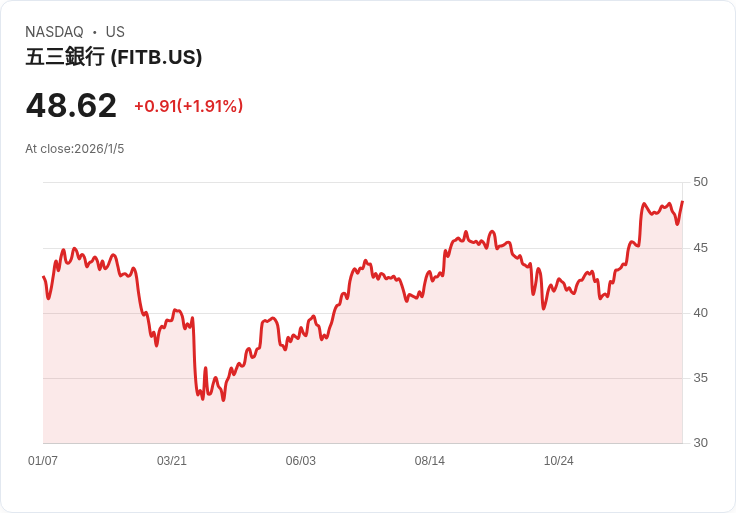Click the left start of the price line
736x513 pixels.
pyautogui.click(x=43, y=277)
